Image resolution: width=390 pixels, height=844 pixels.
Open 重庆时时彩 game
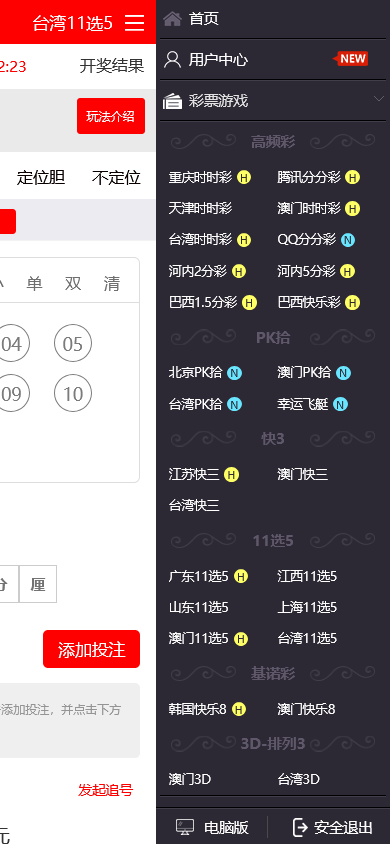tap(200, 177)
